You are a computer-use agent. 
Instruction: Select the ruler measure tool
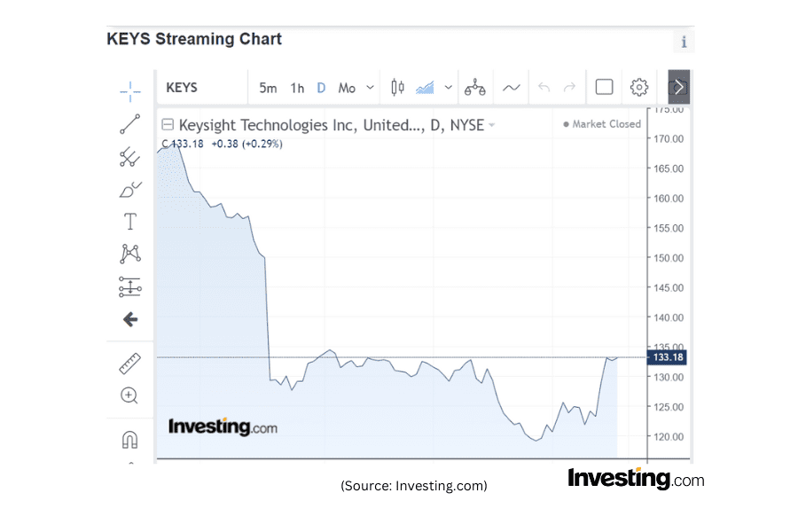pos(129,364)
